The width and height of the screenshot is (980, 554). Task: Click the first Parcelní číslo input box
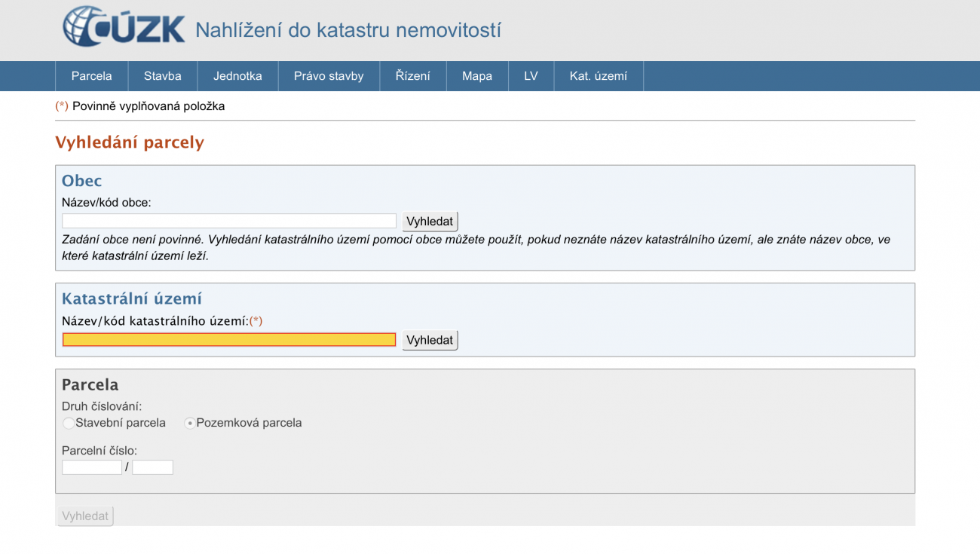[x=92, y=467]
